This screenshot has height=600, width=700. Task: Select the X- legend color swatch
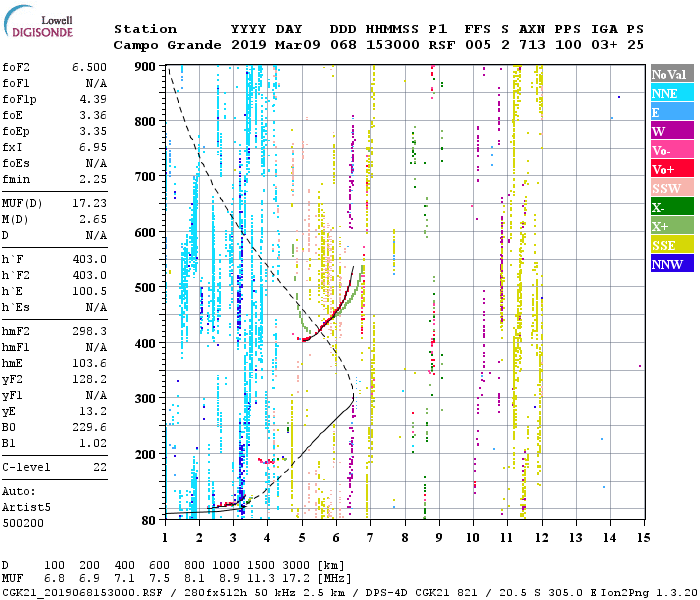point(672,207)
